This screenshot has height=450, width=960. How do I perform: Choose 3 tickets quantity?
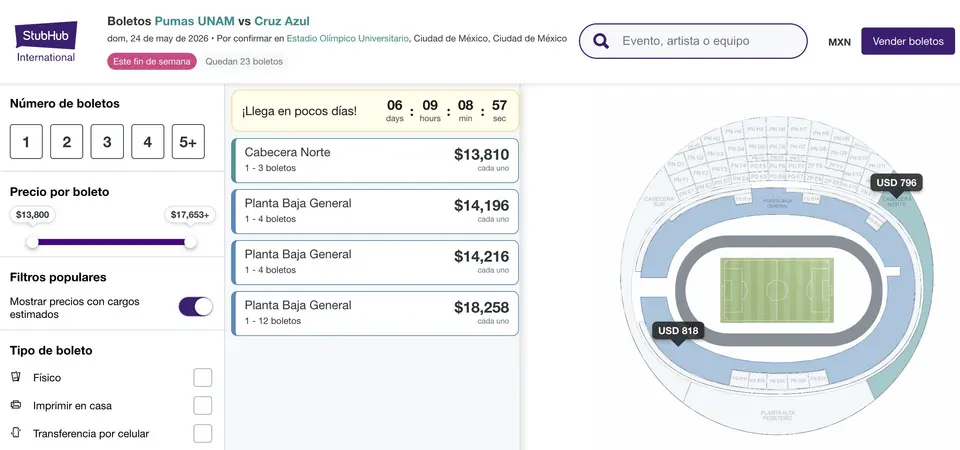coord(107,141)
